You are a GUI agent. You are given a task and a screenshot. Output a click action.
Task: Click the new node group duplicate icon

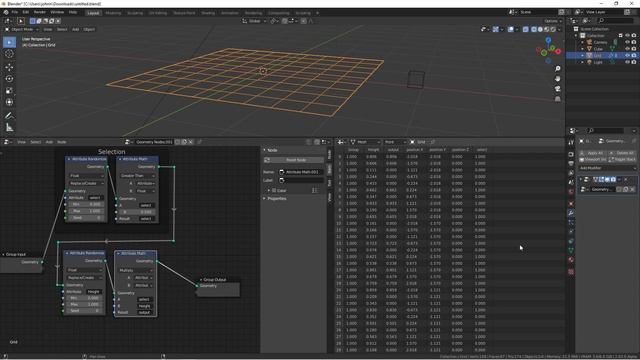coord(184,142)
